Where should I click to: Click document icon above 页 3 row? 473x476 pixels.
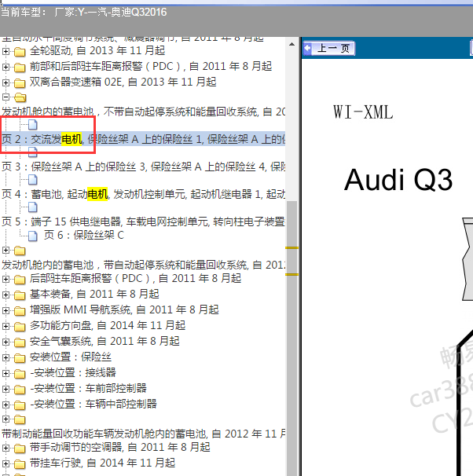33,152
